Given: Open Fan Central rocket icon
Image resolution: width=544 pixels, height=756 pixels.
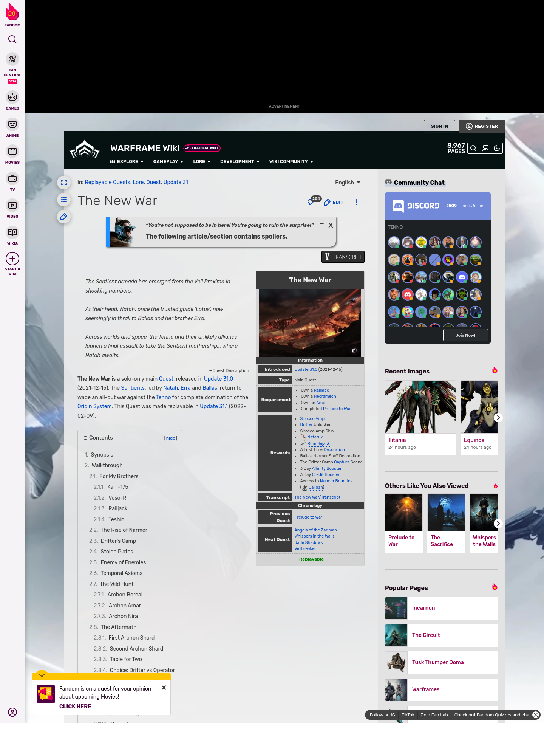Looking at the screenshot, I should pos(12,59).
